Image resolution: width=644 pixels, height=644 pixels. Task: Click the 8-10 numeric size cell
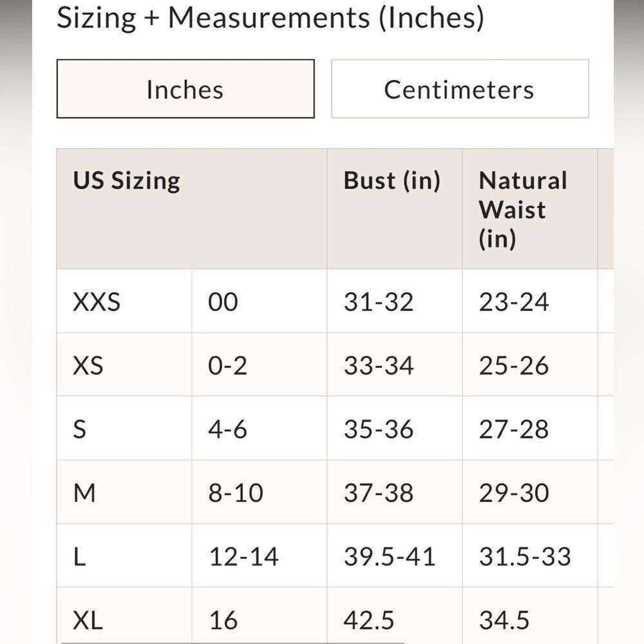[236, 493]
